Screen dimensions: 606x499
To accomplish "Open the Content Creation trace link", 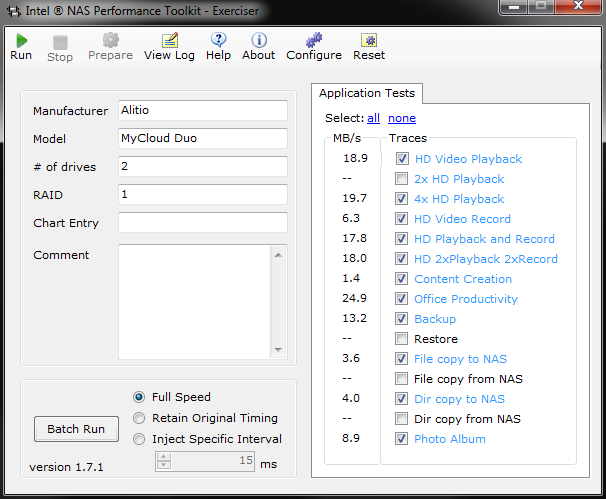I will pyautogui.click(x=463, y=279).
